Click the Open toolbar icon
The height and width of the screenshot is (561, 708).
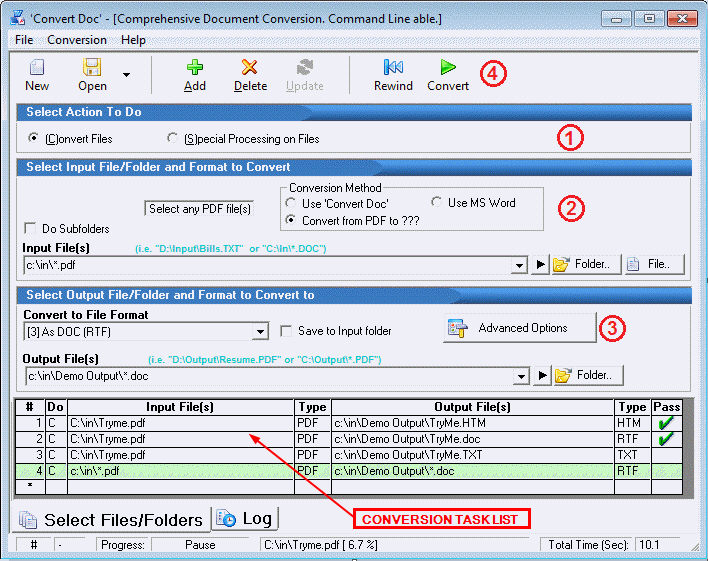point(92,68)
